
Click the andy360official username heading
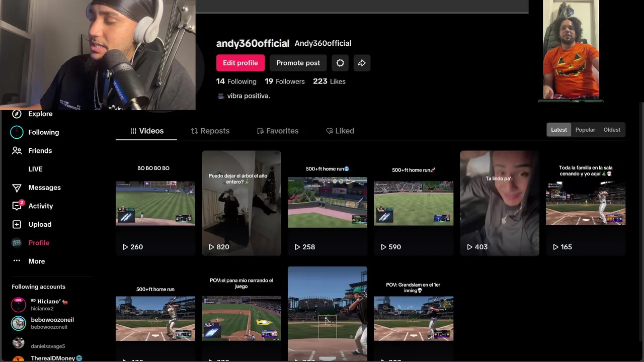(x=253, y=43)
